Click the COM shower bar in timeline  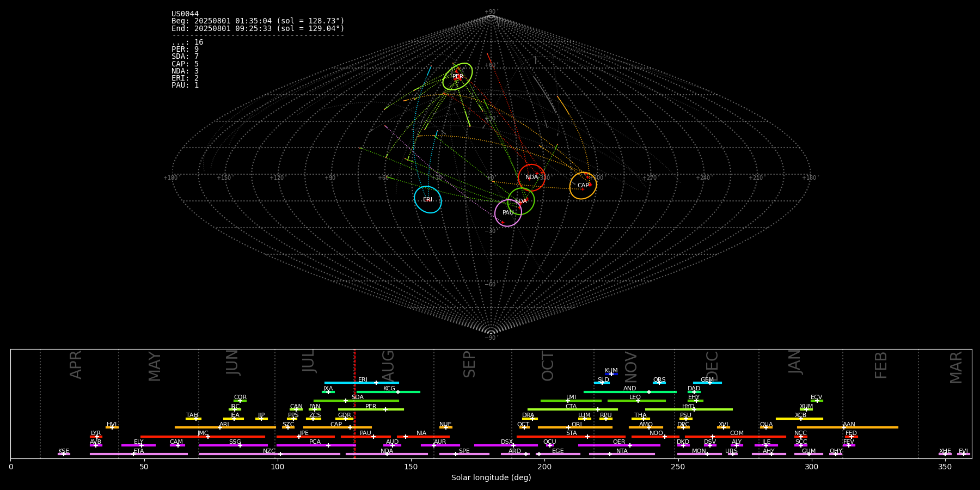pos(736,436)
